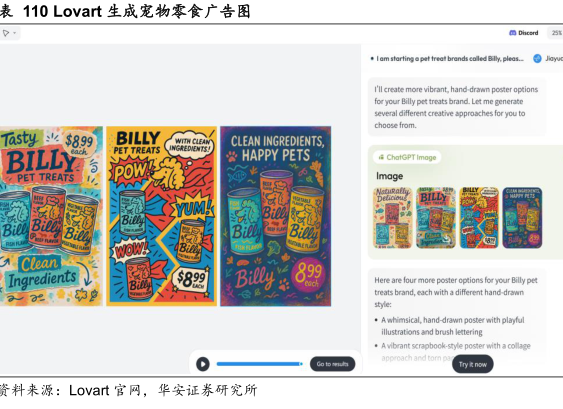Select the Tasty Billy poster on canvas
The height and width of the screenshot is (409, 563).
pos(51,216)
